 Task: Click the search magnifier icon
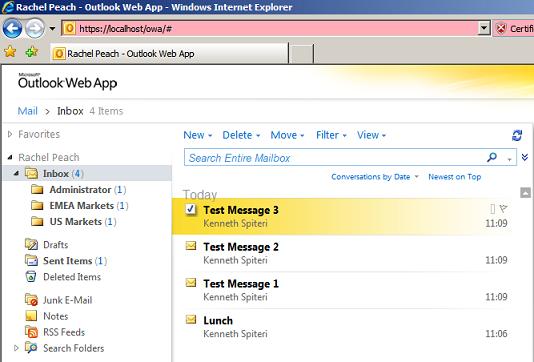[x=491, y=157]
